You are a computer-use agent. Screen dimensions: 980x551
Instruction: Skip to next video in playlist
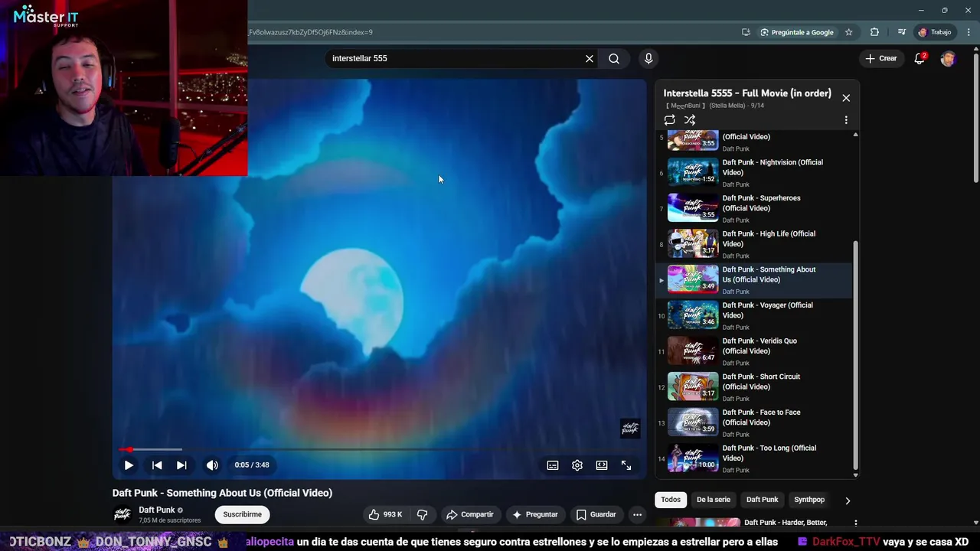pos(181,465)
